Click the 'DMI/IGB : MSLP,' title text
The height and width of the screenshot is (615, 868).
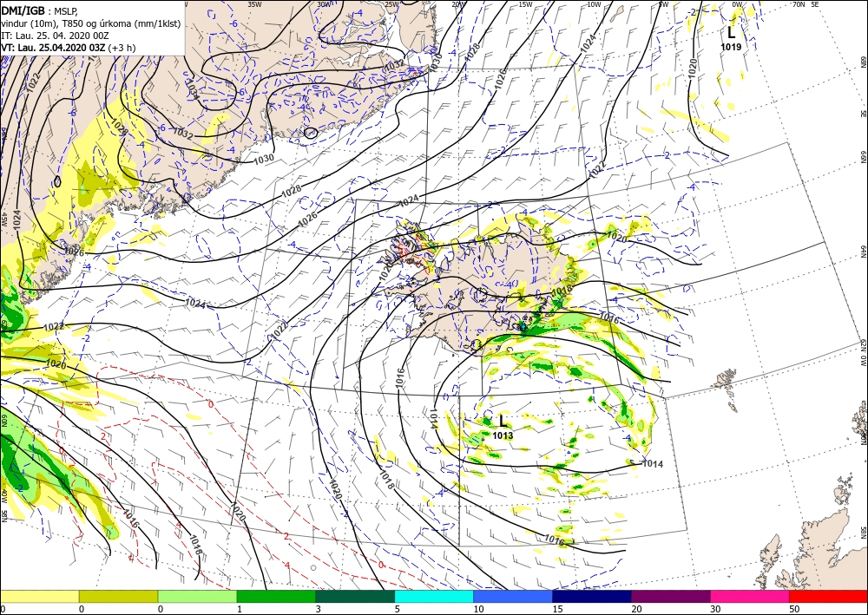point(40,10)
